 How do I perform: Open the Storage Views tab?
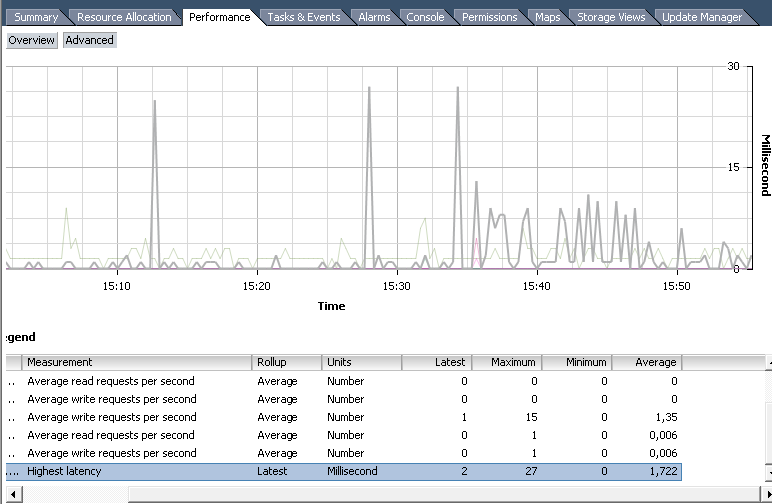coord(612,17)
